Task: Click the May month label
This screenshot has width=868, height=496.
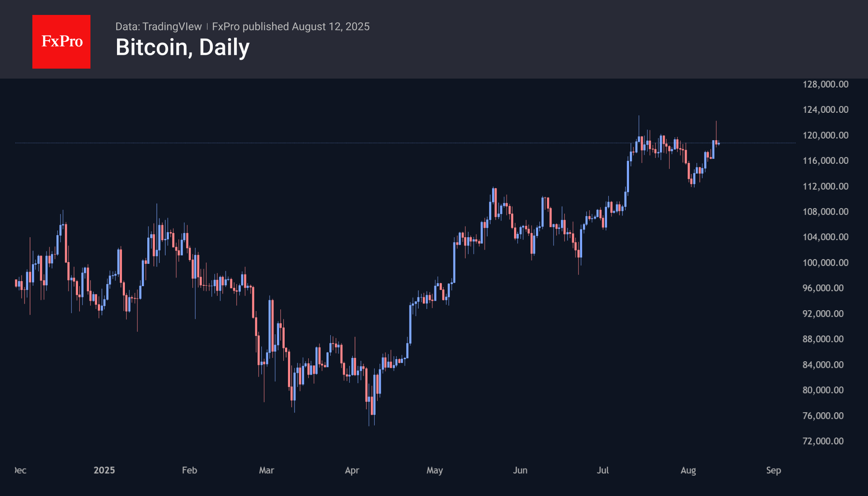Action: tap(435, 470)
